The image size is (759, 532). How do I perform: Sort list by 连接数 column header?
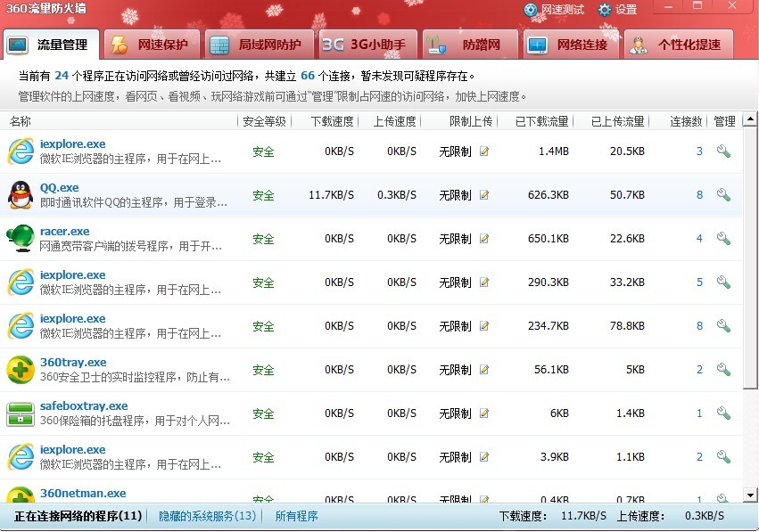pyautogui.click(x=686, y=121)
